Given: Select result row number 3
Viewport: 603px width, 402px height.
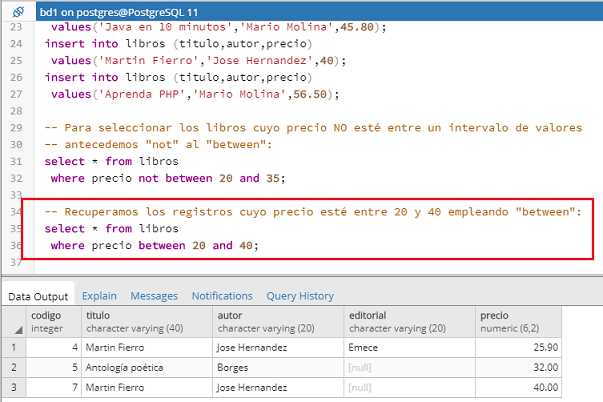Looking at the screenshot, I should pos(14,387).
